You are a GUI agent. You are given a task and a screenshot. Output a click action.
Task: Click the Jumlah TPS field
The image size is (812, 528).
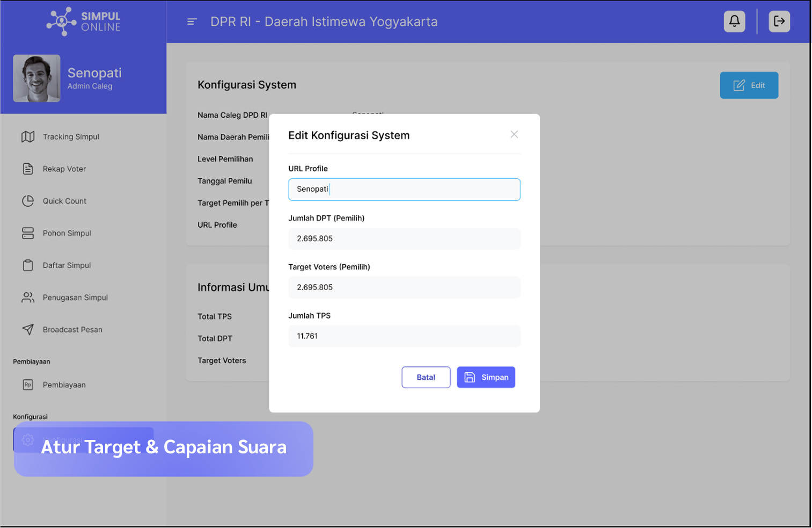(404, 336)
